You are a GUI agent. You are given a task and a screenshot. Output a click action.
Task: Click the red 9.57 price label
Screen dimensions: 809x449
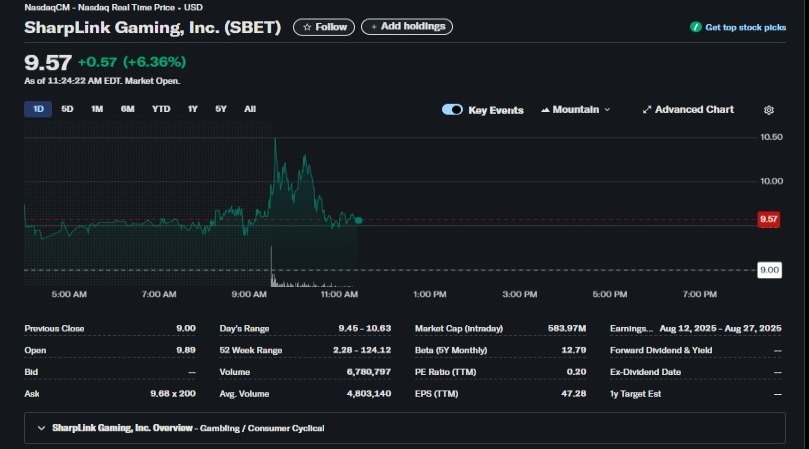[x=768, y=219]
